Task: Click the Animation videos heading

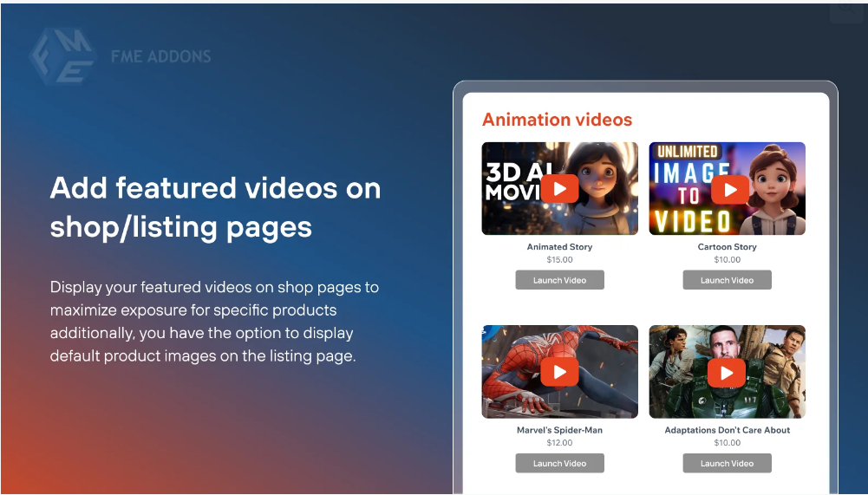Action: 557,120
